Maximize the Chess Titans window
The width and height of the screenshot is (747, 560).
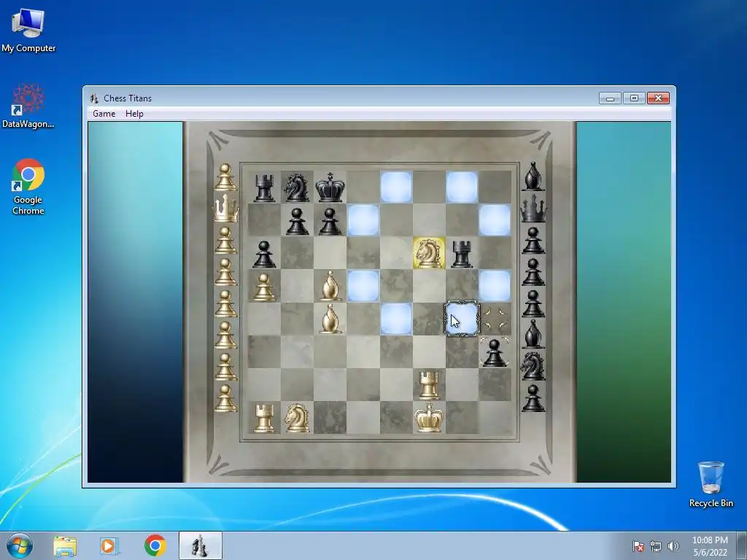634,98
